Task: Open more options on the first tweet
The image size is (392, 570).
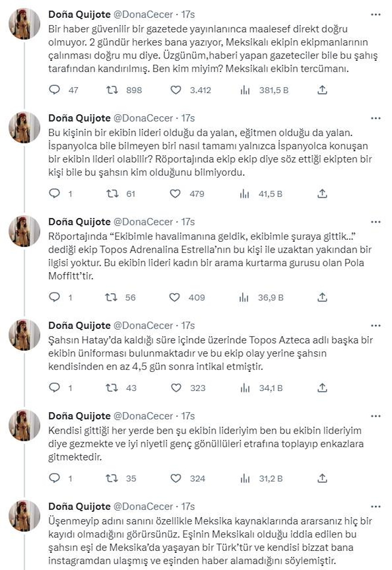Action: [x=376, y=15]
